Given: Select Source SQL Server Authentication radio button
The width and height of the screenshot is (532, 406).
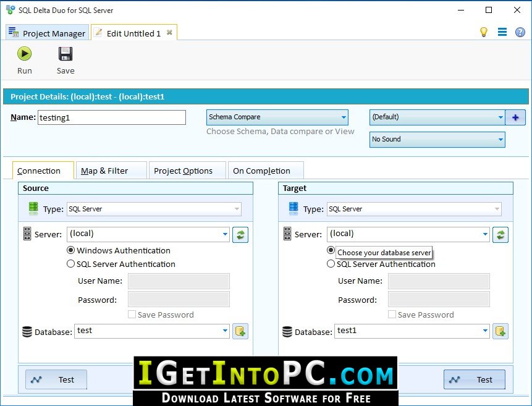Looking at the screenshot, I should point(70,264).
